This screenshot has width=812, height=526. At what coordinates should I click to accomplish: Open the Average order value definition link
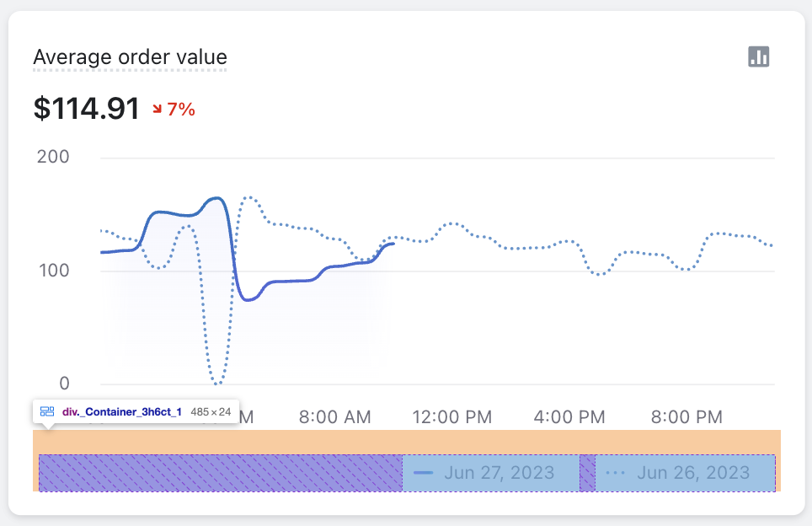click(129, 57)
